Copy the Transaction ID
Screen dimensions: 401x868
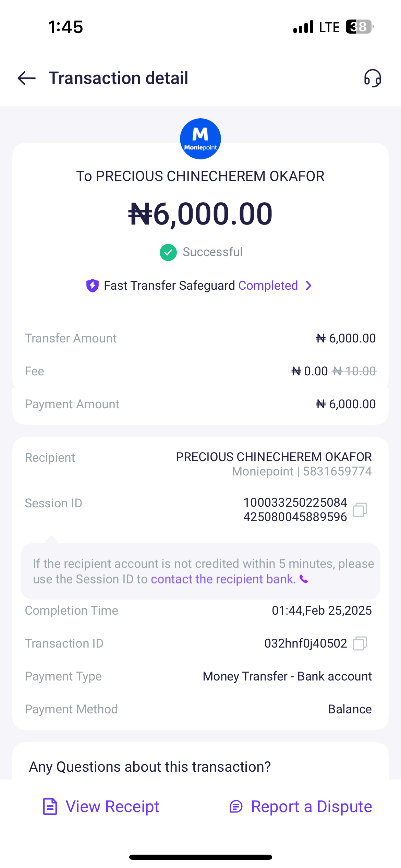[360, 643]
